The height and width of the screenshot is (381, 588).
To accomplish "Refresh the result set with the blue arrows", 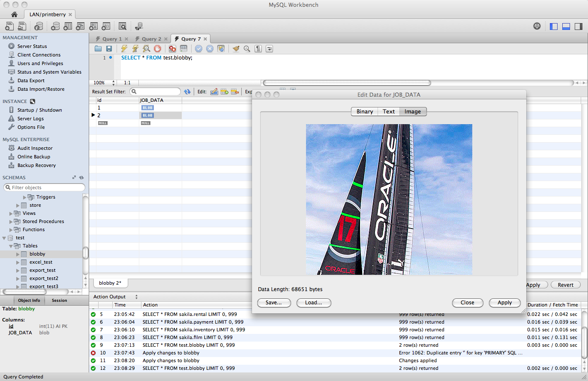I will pos(187,92).
